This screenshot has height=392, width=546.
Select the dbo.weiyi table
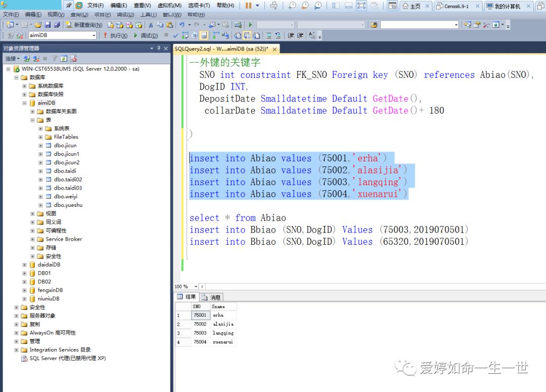(x=65, y=197)
